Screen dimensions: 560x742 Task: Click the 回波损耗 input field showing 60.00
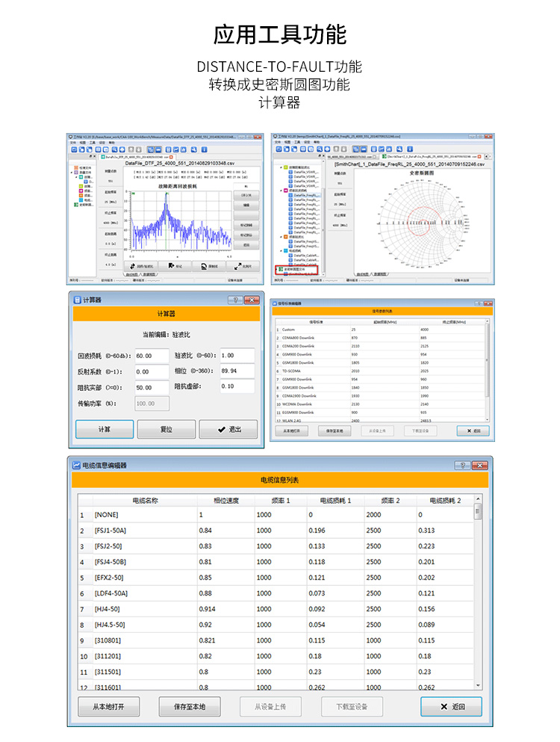coord(152,356)
